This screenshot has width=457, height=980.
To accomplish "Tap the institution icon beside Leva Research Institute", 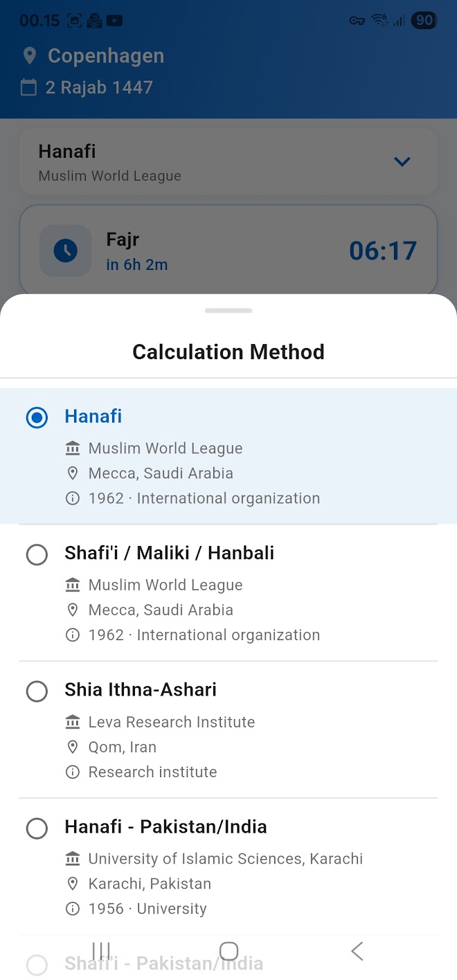I will tap(72, 722).
